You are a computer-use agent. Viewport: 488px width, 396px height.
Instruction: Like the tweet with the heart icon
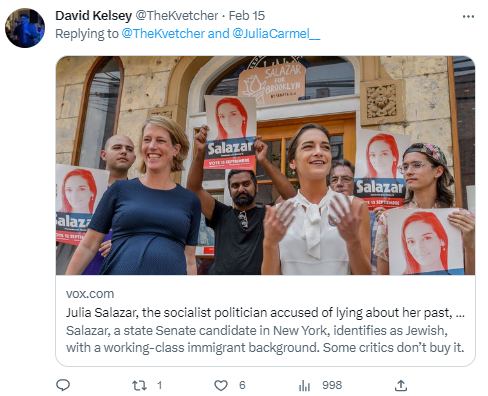pyautogui.click(x=221, y=385)
